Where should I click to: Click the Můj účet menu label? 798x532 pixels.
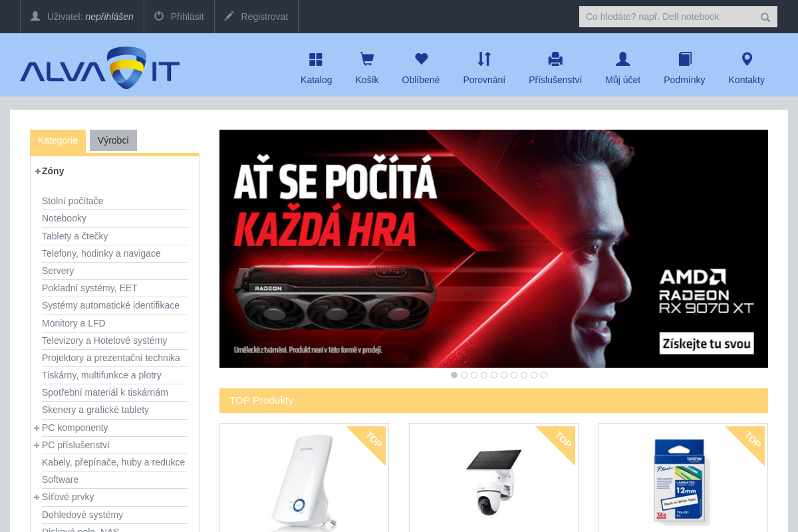point(622,80)
